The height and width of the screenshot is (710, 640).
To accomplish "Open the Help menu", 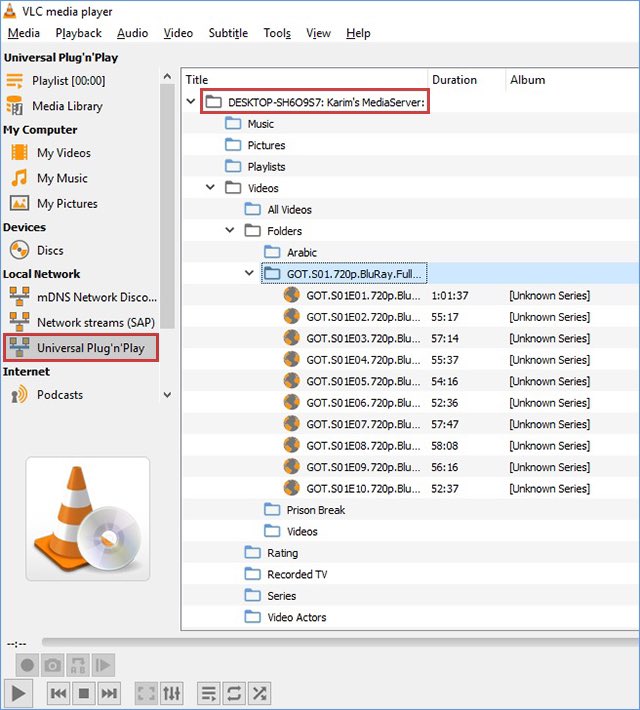I will point(358,33).
